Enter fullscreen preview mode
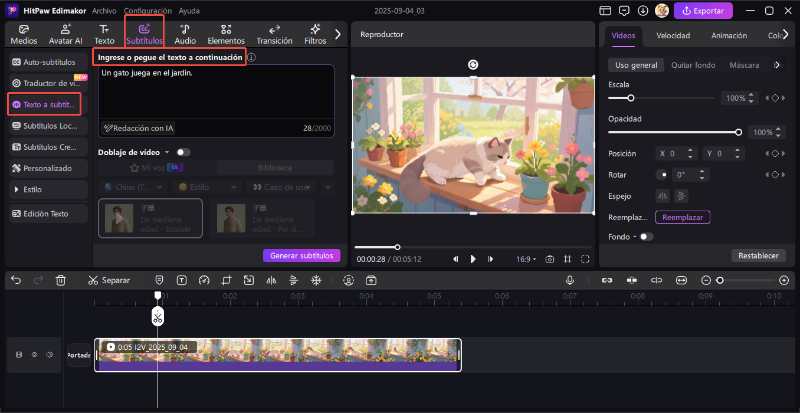 pyautogui.click(x=585, y=259)
